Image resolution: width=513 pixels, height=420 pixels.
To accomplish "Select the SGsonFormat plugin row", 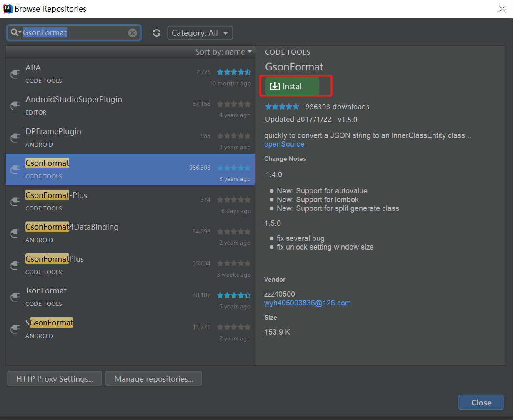I will pyautogui.click(x=130, y=329).
